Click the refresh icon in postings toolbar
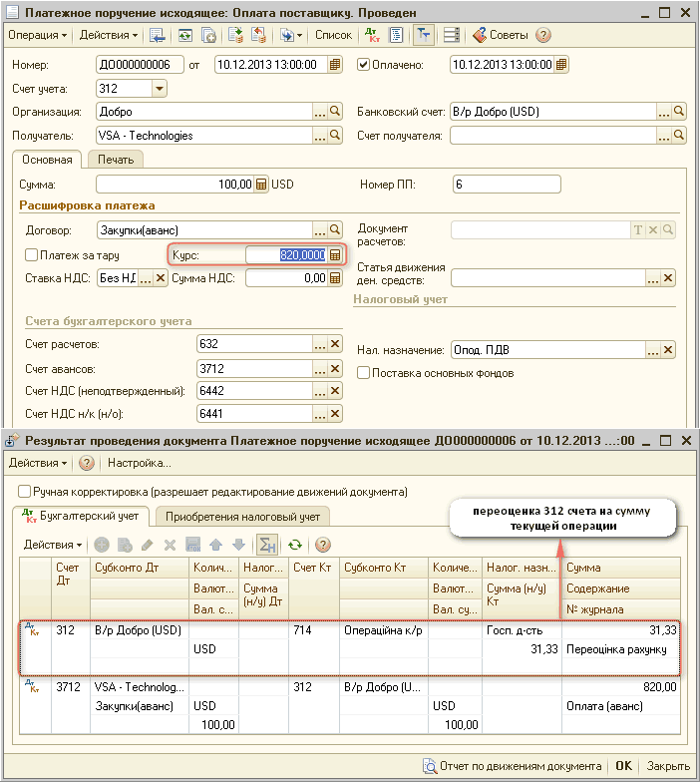This screenshot has width=700, height=783. click(294, 545)
